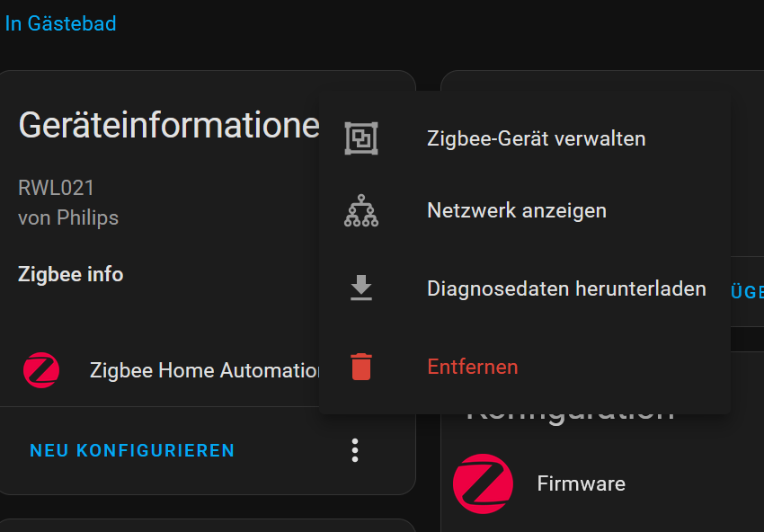Choose the red 'Entfernen' option
764x532 pixels.
point(472,367)
